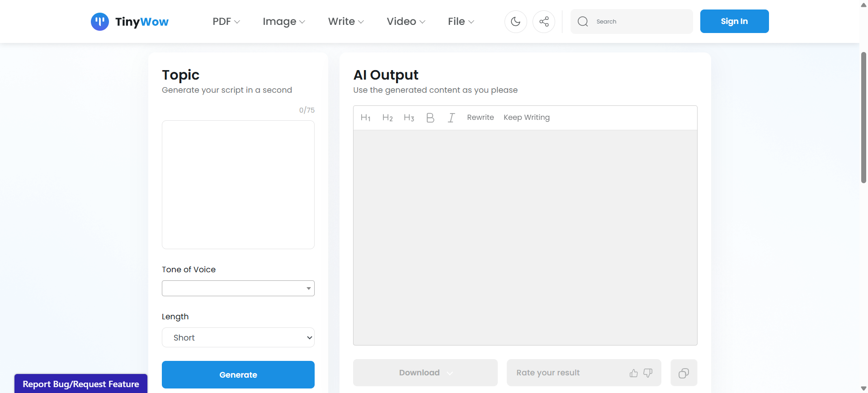
Task: Toggle dark mode with moon icon
Action: 515,21
